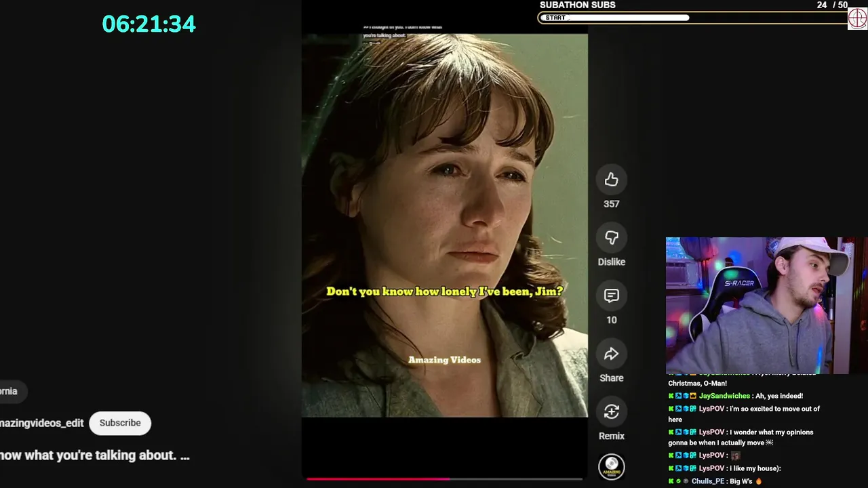Screen dimensions: 868x488
Task: Like the YouTube Short (357 likes)
Action: click(611, 180)
